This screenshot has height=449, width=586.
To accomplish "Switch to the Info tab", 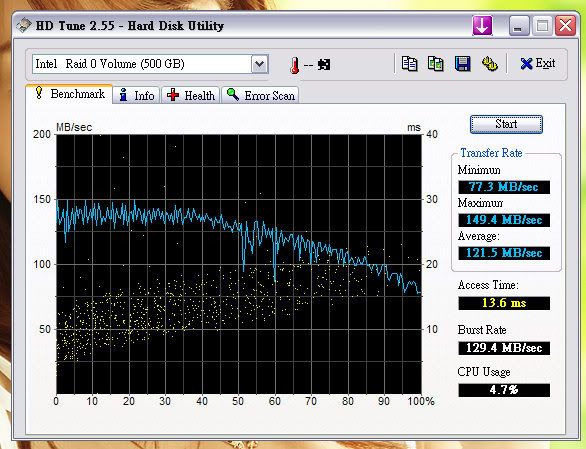I will point(136,95).
